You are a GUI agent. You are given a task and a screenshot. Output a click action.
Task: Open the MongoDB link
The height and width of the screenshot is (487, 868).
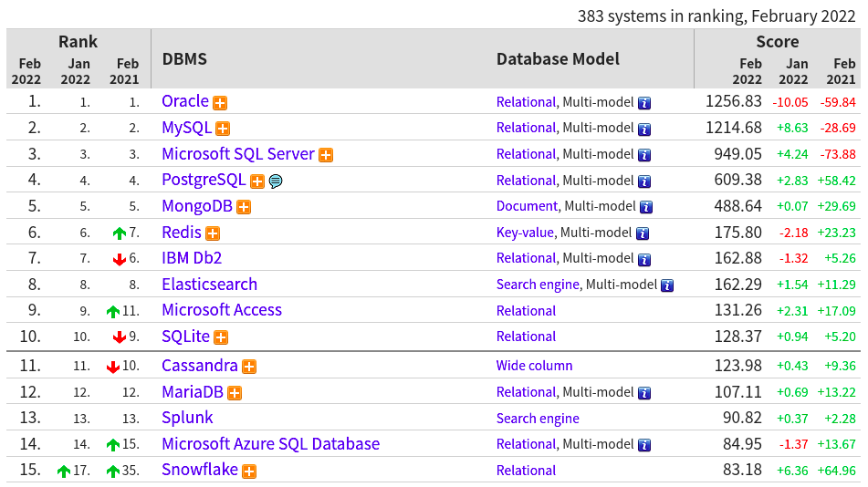(x=197, y=206)
